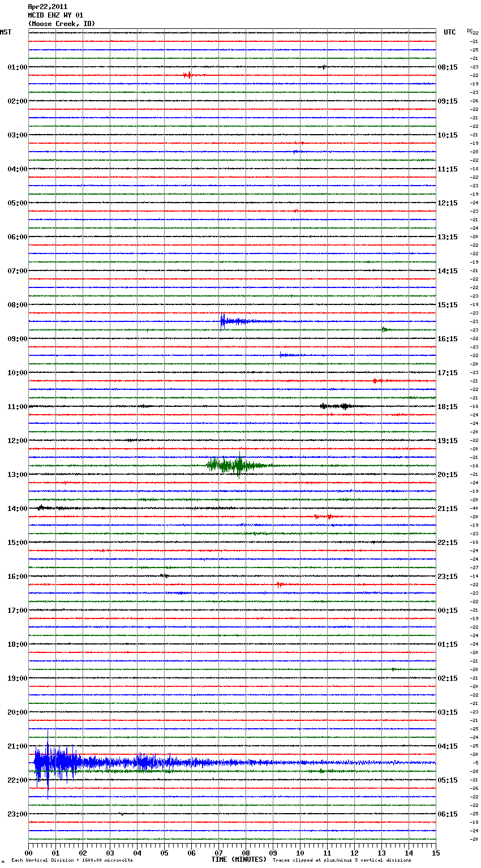The width and height of the screenshot is (481, 868).
Task: Click the '08:15' UTC time label
Action: coord(448,67)
